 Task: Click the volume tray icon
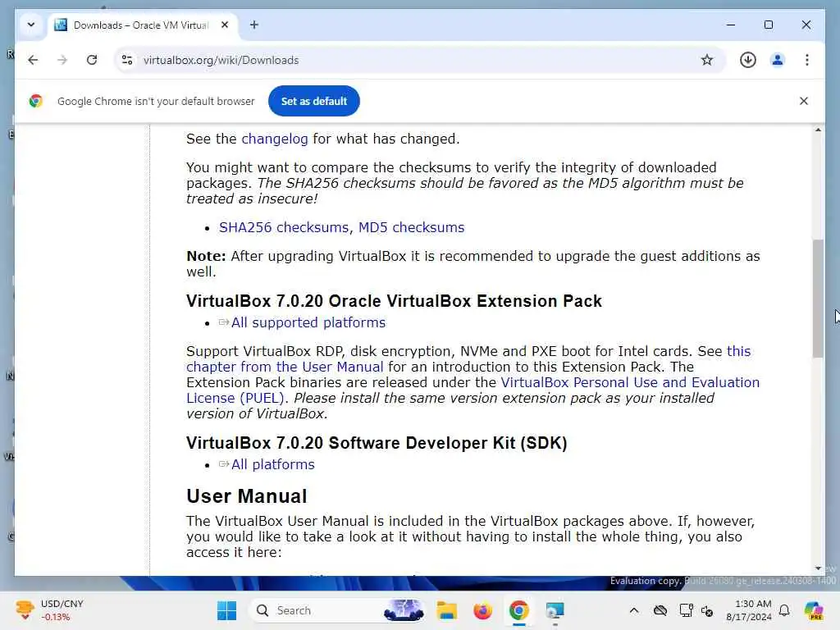click(x=707, y=610)
